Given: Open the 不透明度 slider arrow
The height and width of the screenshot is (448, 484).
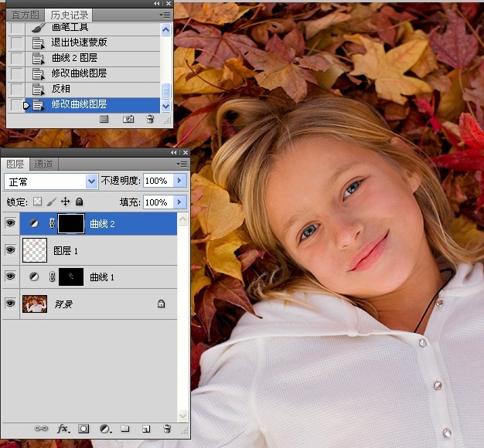Looking at the screenshot, I should pyautogui.click(x=179, y=181).
